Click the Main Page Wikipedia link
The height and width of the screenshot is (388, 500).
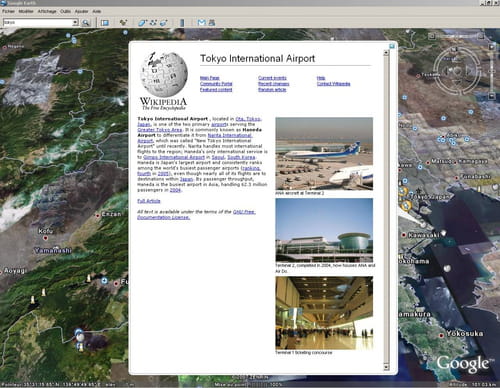pyautogui.click(x=210, y=78)
